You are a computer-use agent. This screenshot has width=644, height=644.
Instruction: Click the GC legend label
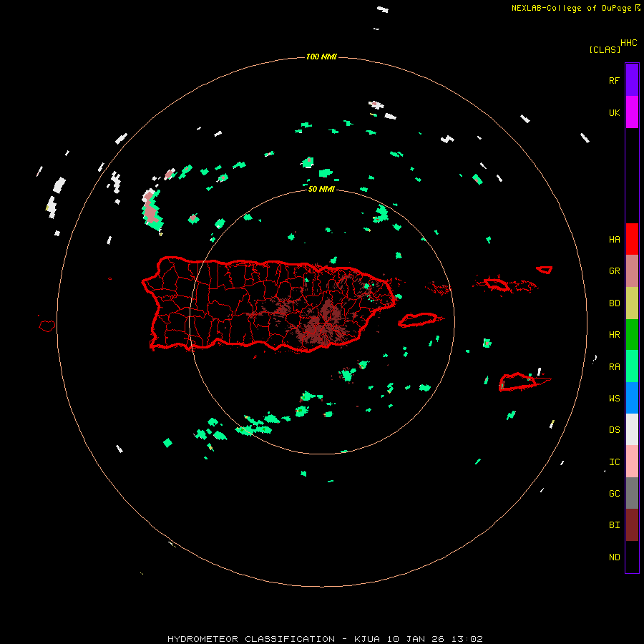614,494
